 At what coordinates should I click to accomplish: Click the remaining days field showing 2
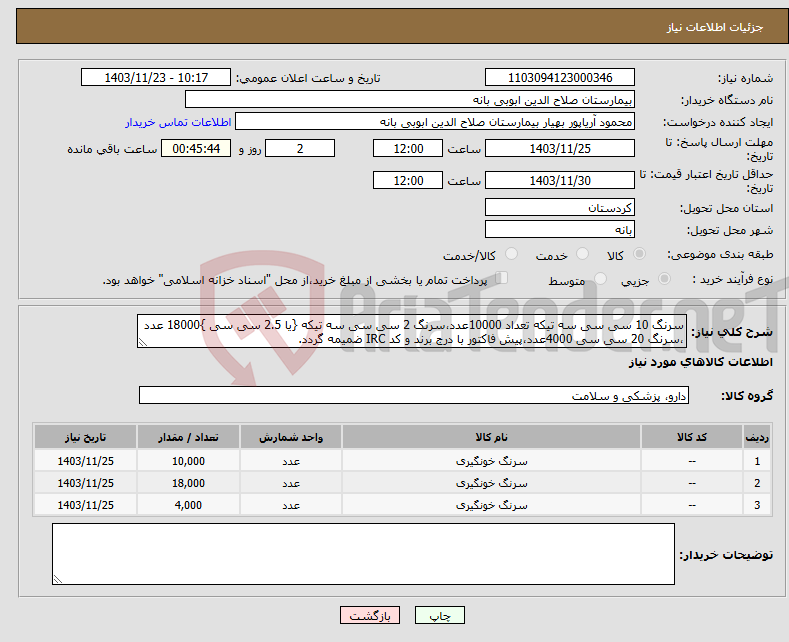point(300,148)
